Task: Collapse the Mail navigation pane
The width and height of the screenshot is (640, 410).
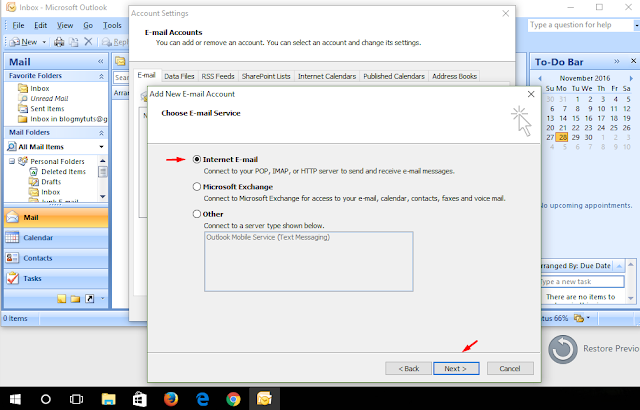Action: 100,62
